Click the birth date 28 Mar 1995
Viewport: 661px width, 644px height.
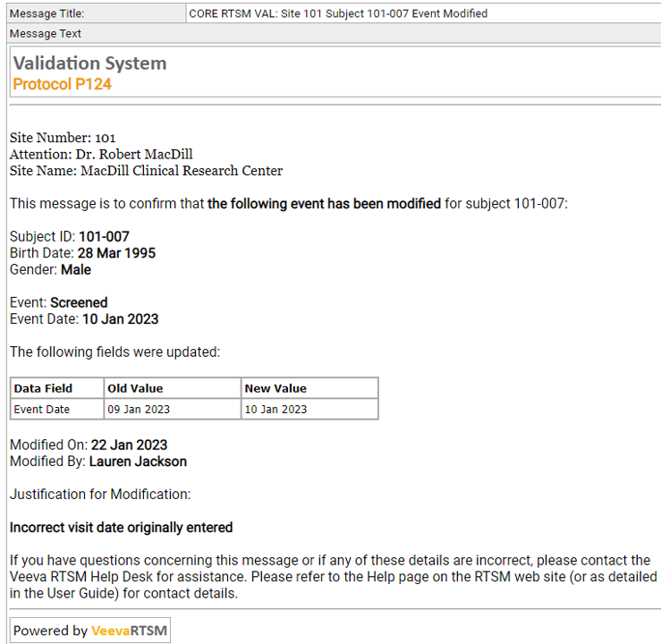click(x=116, y=253)
